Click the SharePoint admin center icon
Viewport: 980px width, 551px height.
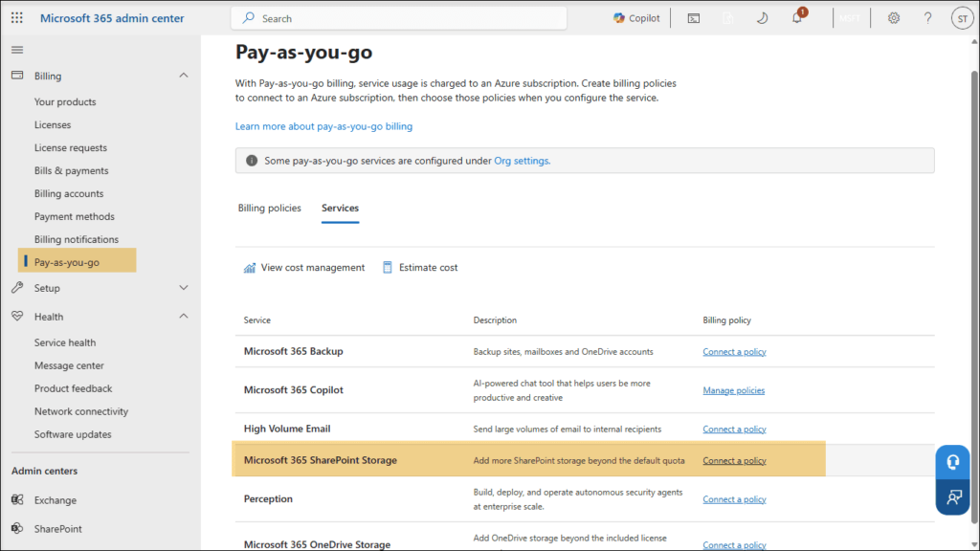pyautogui.click(x=17, y=528)
